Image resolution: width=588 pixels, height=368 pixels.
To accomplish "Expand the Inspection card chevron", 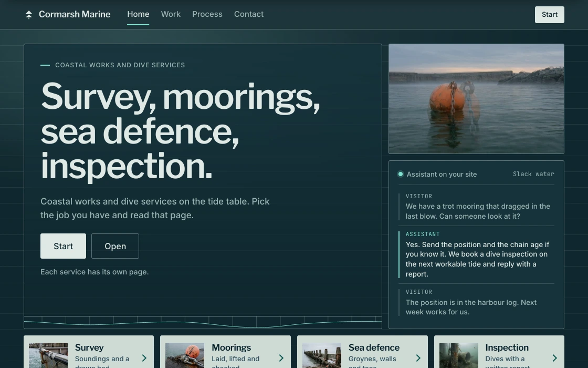I will 554,358.
